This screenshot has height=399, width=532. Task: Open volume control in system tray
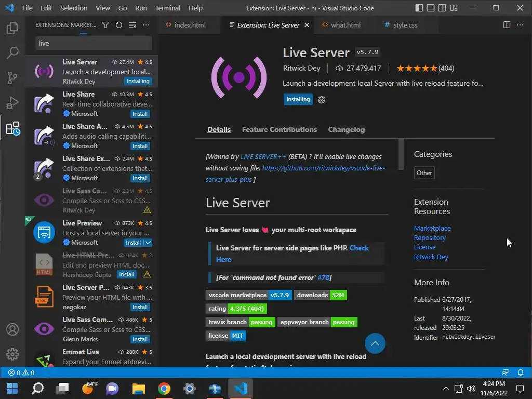pyautogui.click(x=471, y=389)
